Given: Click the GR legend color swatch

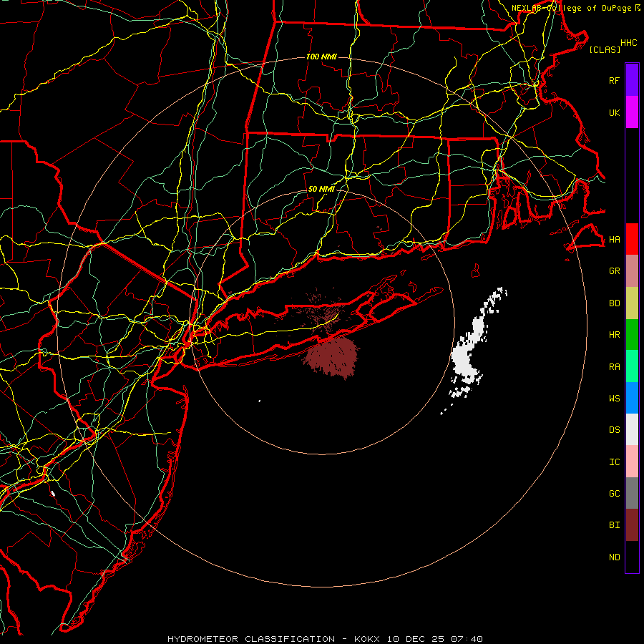Looking at the screenshot, I should (x=632, y=270).
